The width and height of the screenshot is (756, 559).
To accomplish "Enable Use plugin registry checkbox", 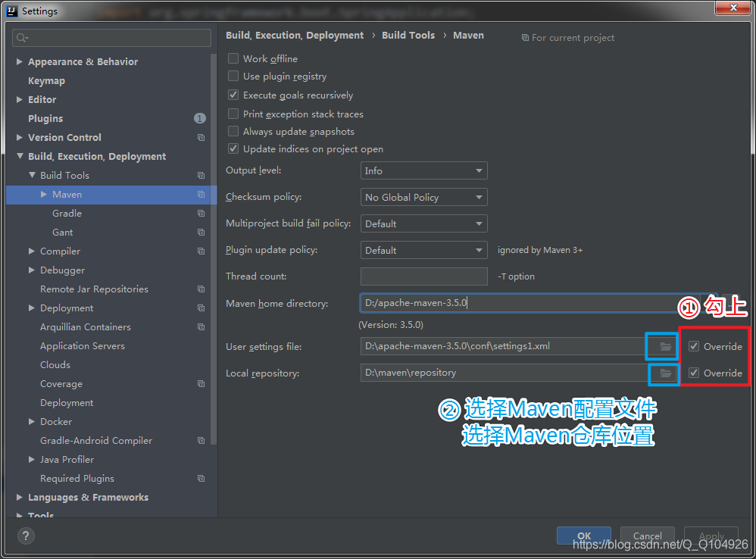I will (233, 77).
